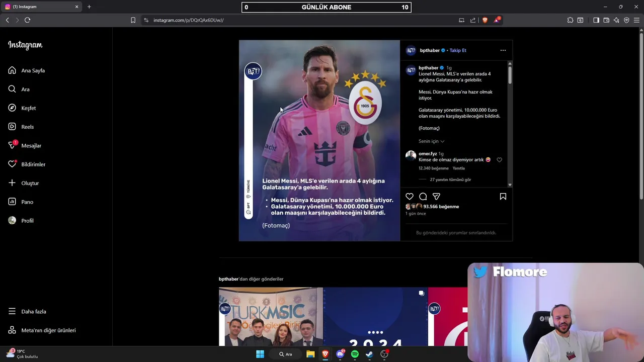Viewport: 644px width, 362px height.
Task: View 93.566 beğenme likes list
Action: point(441,207)
